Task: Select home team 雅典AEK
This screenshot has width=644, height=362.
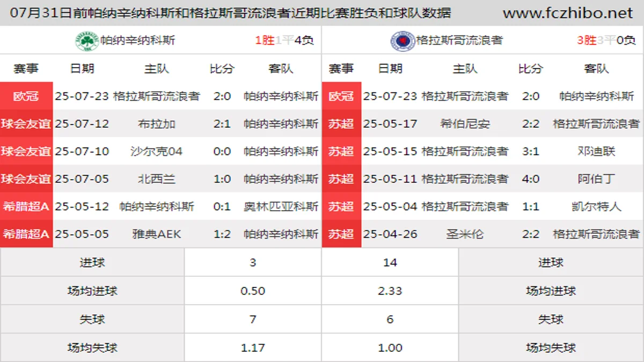Action: (157, 234)
